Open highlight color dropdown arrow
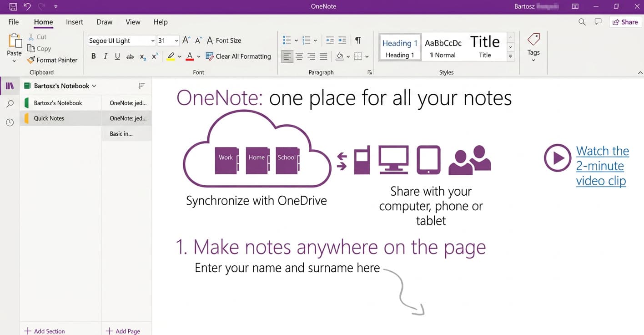 click(x=180, y=57)
